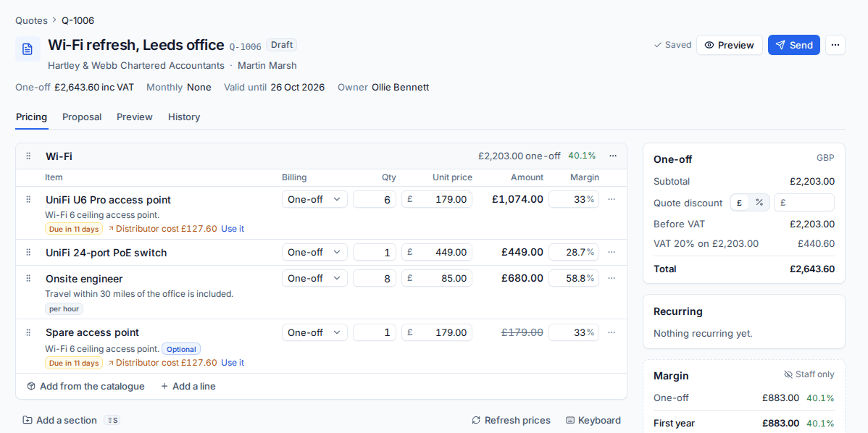868x433 pixels.
Task: Grab the Wi-Fi section drag handle
Action: tap(28, 156)
